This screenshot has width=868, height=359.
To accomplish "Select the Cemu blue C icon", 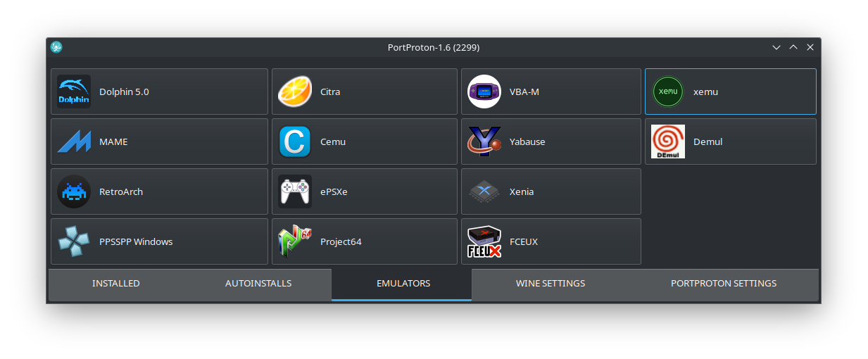I will [x=295, y=141].
